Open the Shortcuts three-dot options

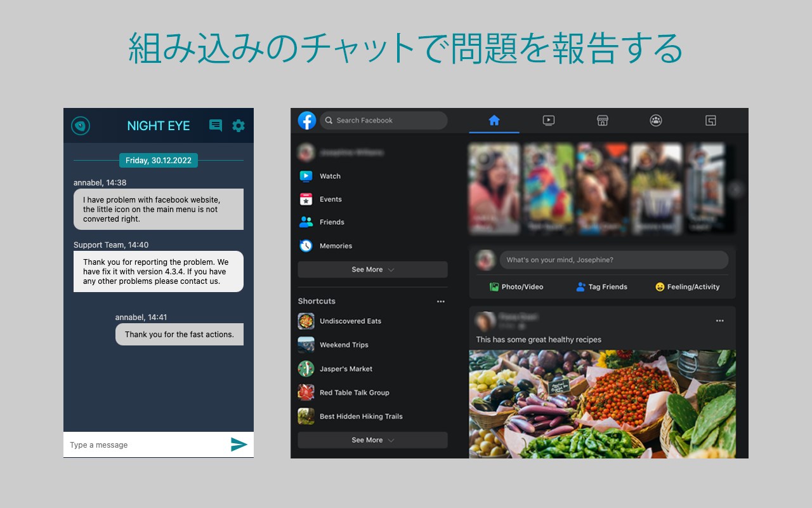tap(441, 302)
